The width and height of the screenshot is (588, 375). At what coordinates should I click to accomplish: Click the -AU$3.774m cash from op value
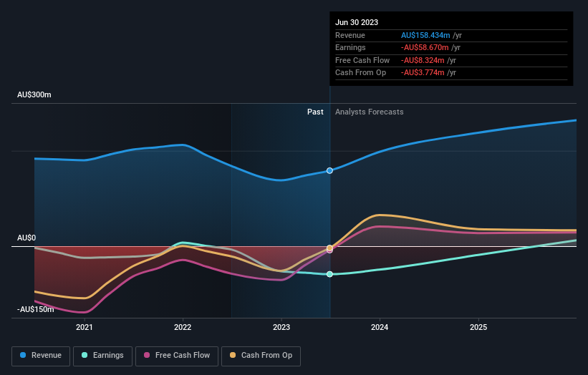pyautogui.click(x=423, y=73)
